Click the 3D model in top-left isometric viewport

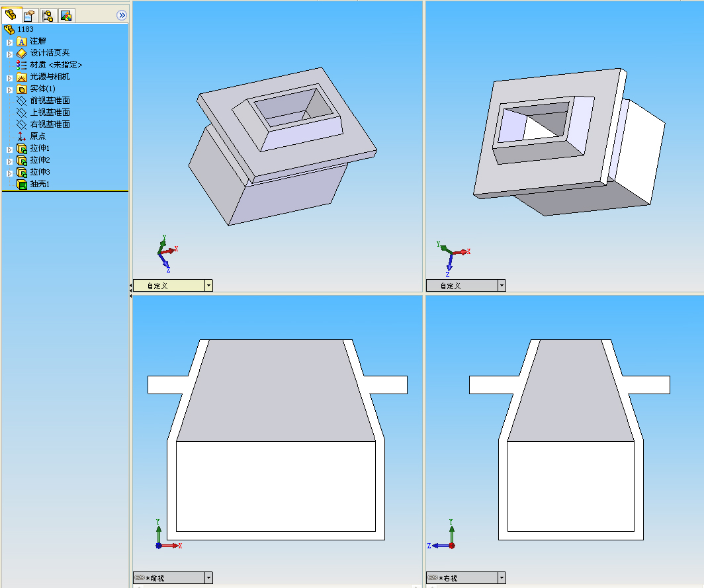[x=283, y=146]
